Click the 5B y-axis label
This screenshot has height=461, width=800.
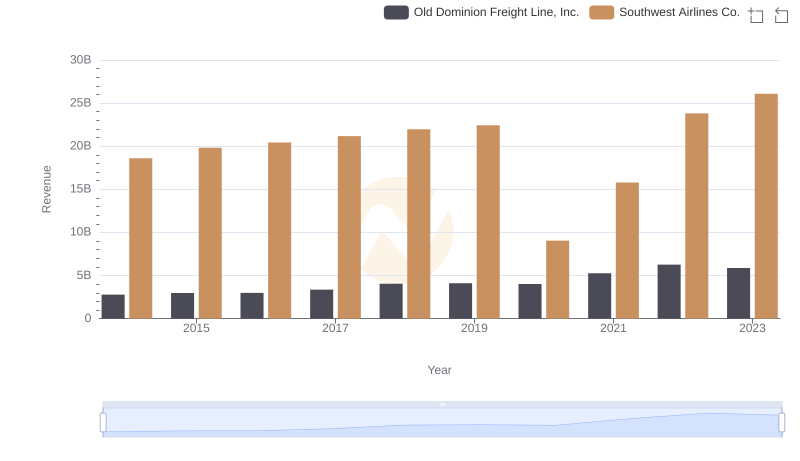click(x=84, y=275)
